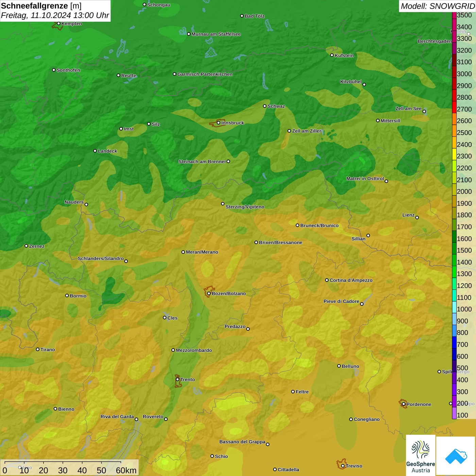Click the Feltre marker dot
The image size is (476, 476).
pyautogui.click(x=293, y=392)
